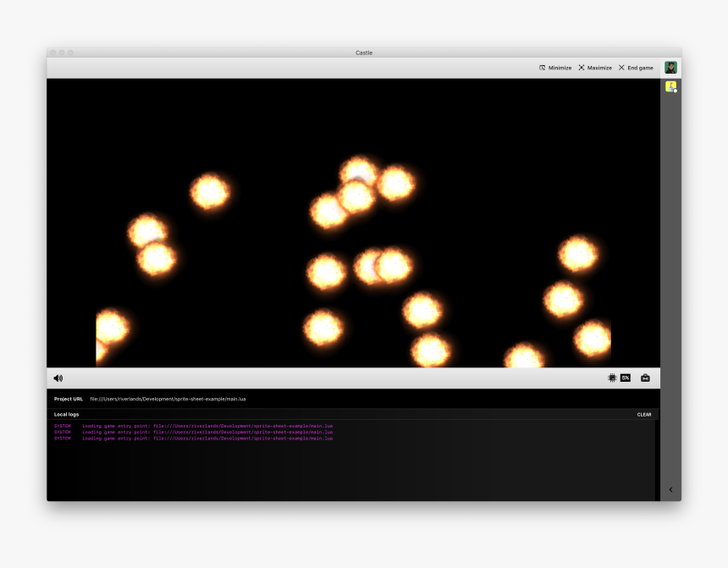Screen dimensions: 728x568
Task: Close the Castle window with the leftmost title bar button
Action: (x=52, y=52)
